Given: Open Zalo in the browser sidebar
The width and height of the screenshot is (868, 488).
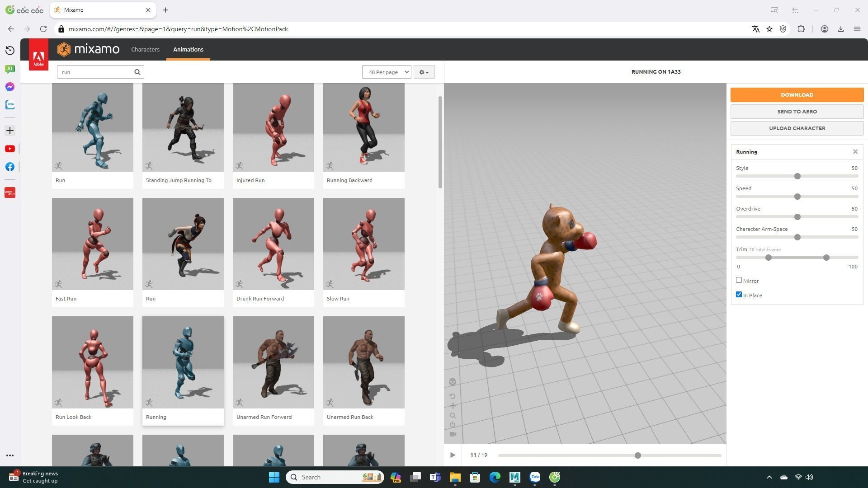Looking at the screenshot, I should click(x=10, y=105).
